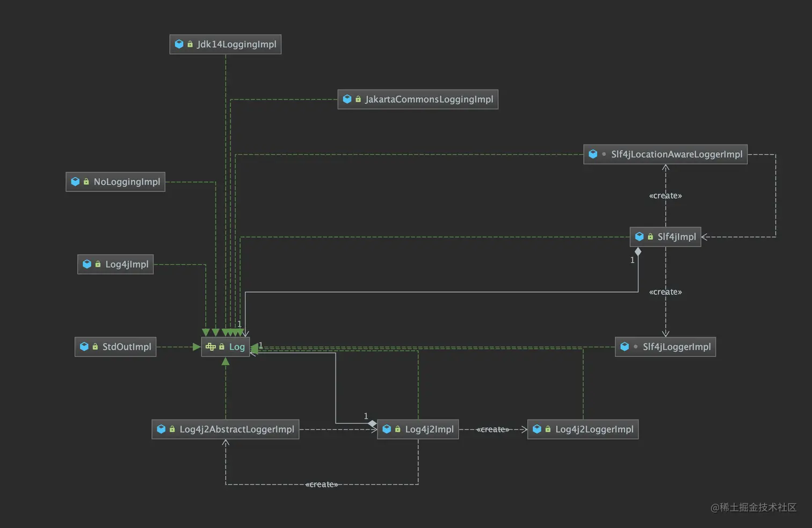This screenshot has height=528, width=812.
Task: Click the cube icon on Slf4jLocationAwareLoggerImpl
Action: (x=593, y=154)
